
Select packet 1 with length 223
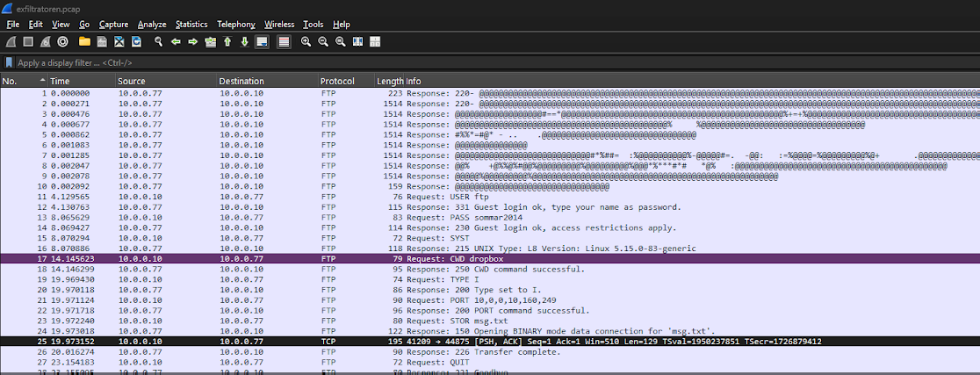click(490, 94)
